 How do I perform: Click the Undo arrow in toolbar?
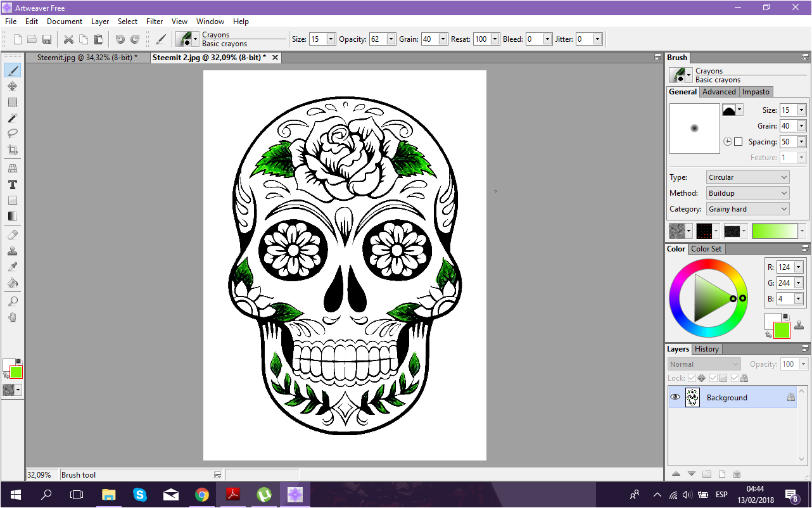120,39
